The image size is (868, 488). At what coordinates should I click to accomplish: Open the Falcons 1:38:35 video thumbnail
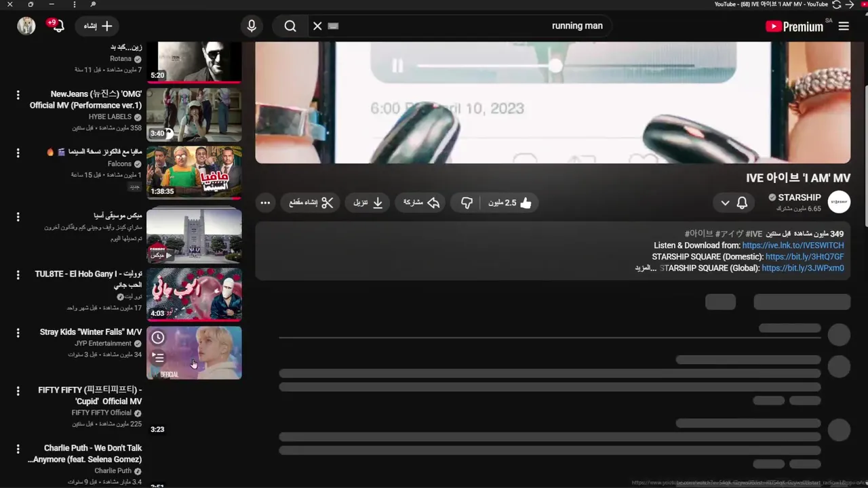pyautogui.click(x=194, y=171)
